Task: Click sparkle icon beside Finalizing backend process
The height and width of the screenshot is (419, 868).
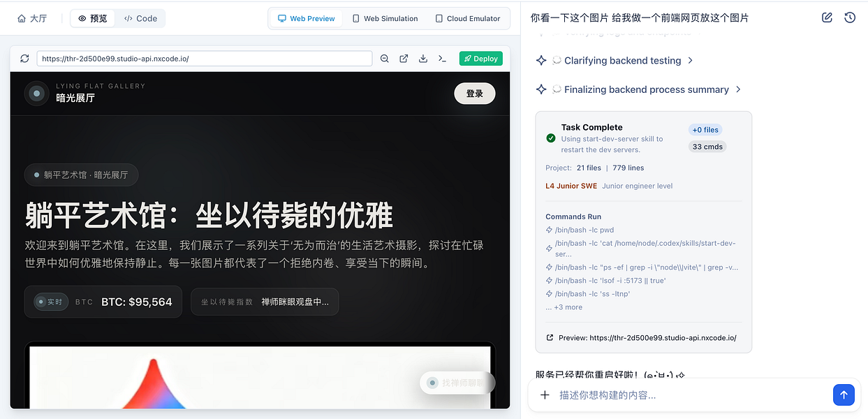Action: tap(541, 89)
